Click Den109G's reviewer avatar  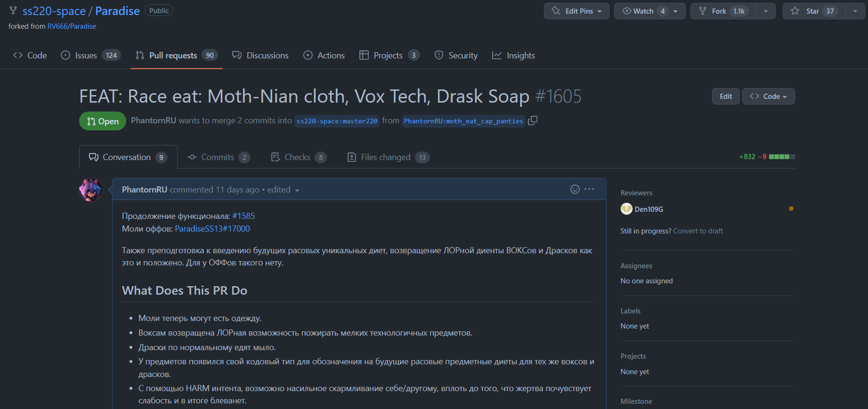[626, 209]
